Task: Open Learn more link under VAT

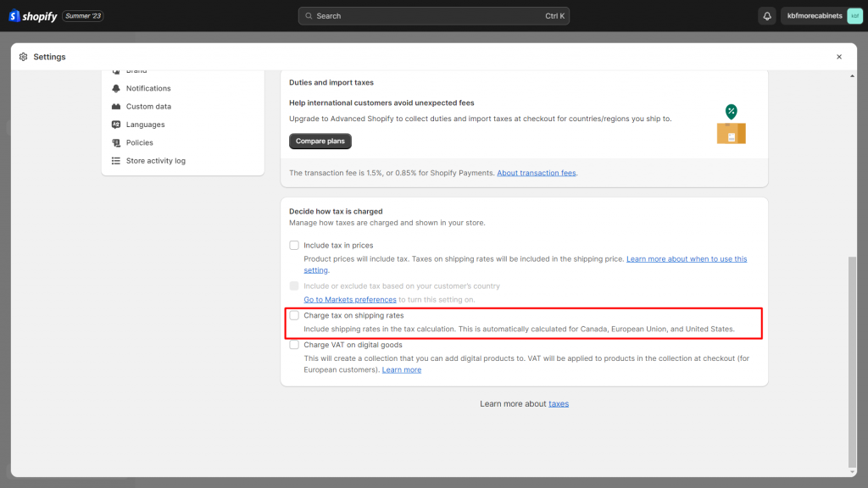Action: [401, 370]
